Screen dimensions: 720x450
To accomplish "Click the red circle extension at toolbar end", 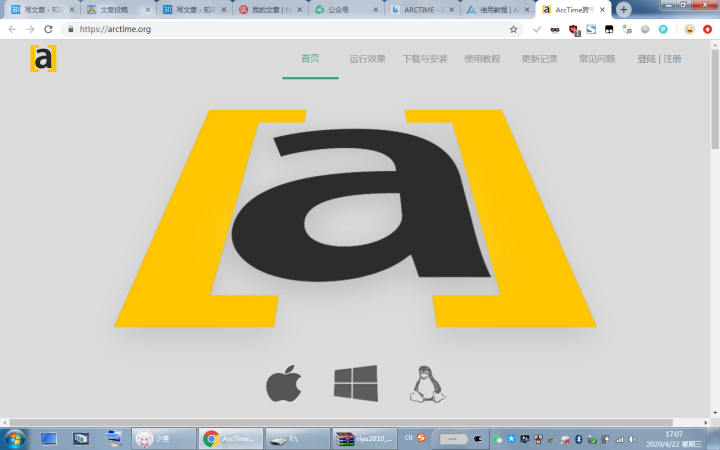I will (x=707, y=29).
